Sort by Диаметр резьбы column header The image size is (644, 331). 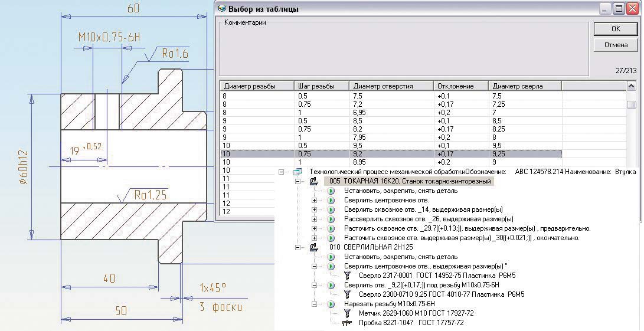pos(257,86)
